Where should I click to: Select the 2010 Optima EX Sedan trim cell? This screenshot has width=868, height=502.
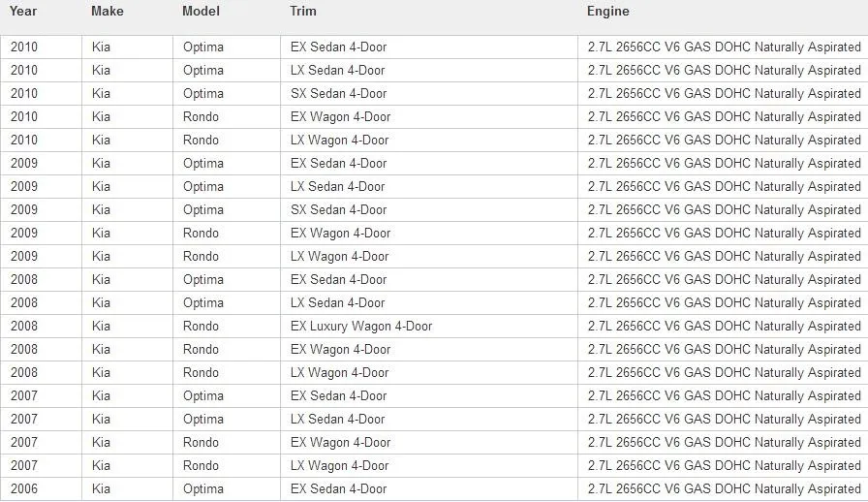point(429,47)
